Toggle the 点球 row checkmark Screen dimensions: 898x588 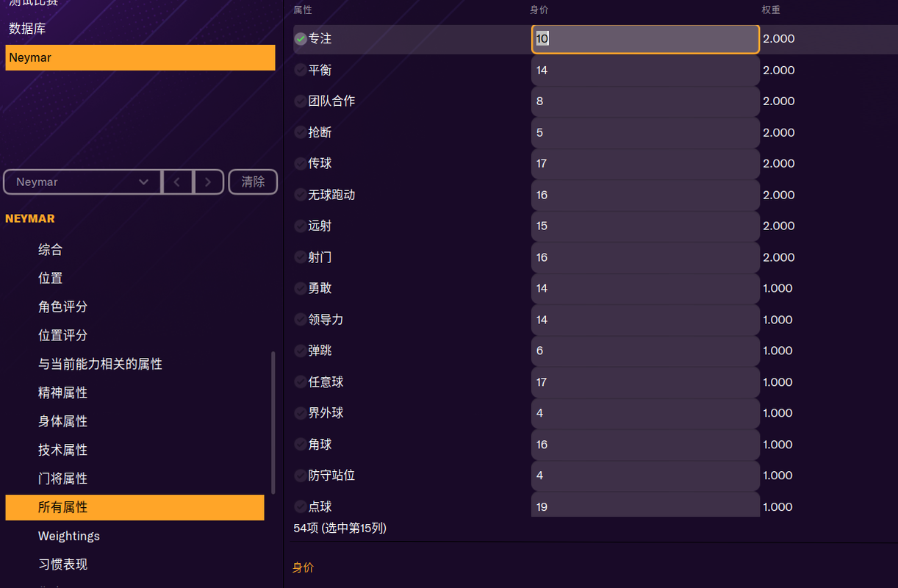pyautogui.click(x=301, y=506)
